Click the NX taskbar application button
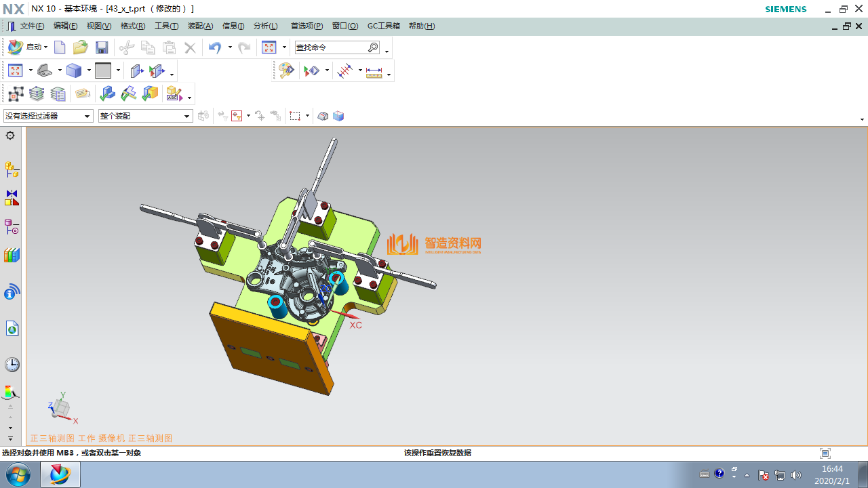Viewport: 868px width, 488px height. [60, 474]
